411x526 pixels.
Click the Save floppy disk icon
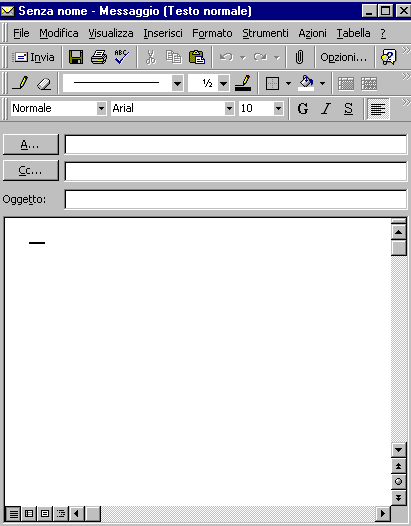click(76, 57)
